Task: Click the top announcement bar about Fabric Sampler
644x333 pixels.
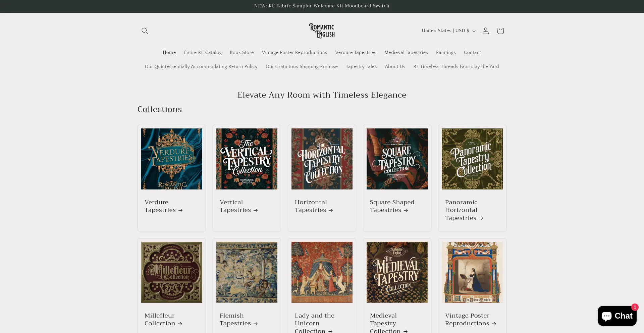Action: [322, 6]
